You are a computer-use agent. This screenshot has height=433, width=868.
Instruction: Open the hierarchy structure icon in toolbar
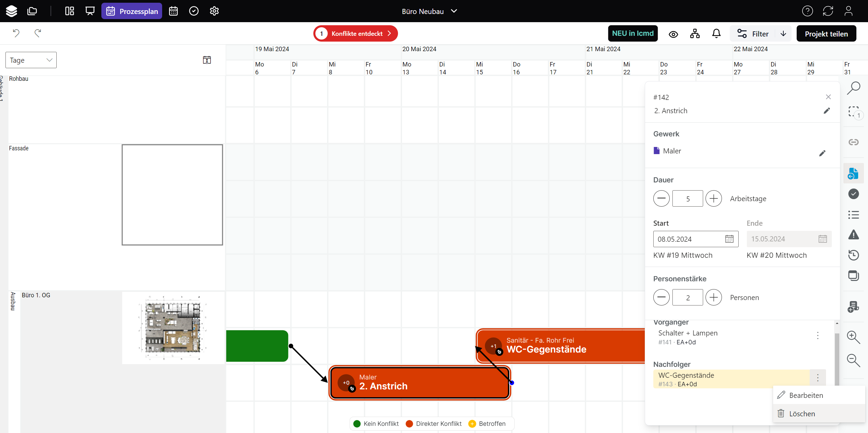(x=695, y=34)
